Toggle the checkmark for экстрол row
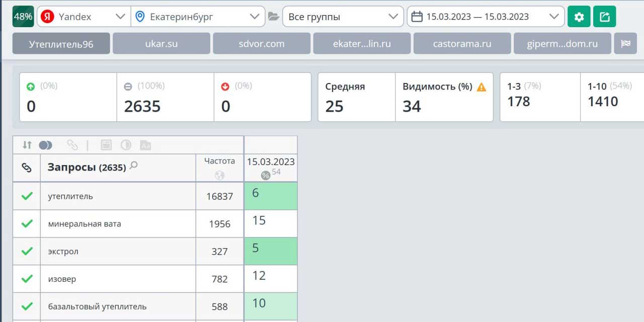This screenshot has width=644, height=322. [27, 251]
